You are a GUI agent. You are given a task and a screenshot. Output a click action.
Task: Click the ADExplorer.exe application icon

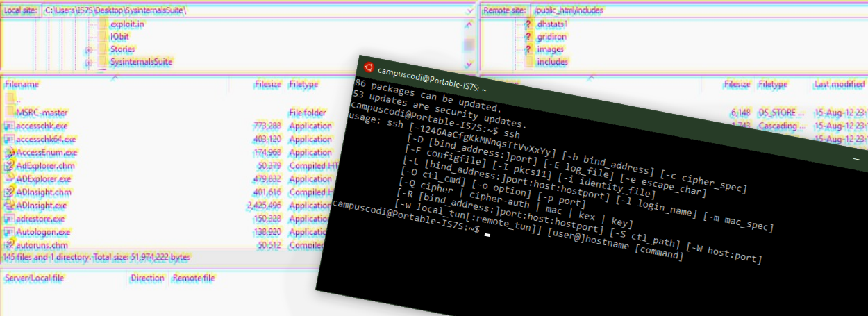tap(9, 178)
